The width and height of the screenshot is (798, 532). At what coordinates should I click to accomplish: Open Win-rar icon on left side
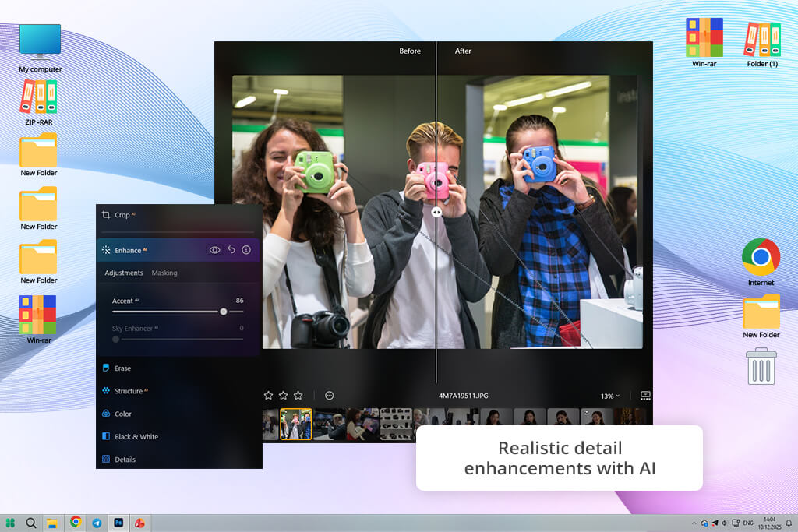[38, 319]
